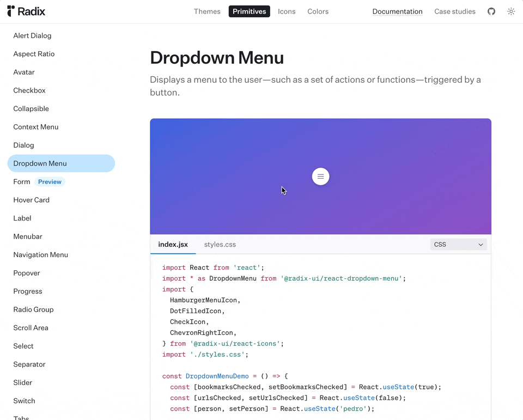Image resolution: width=523 pixels, height=420 pixels.
Task: Click the Radix logo in the header
Action: click(26, 11)
